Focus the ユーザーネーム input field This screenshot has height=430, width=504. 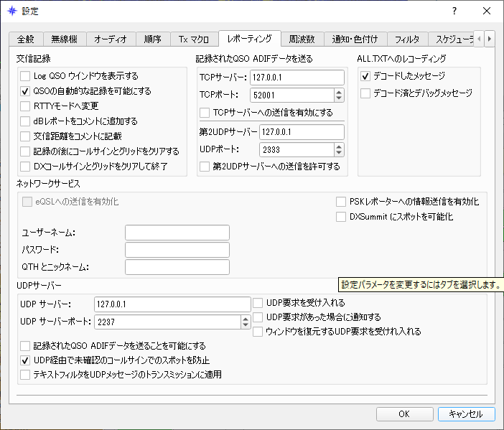(177, 232)
